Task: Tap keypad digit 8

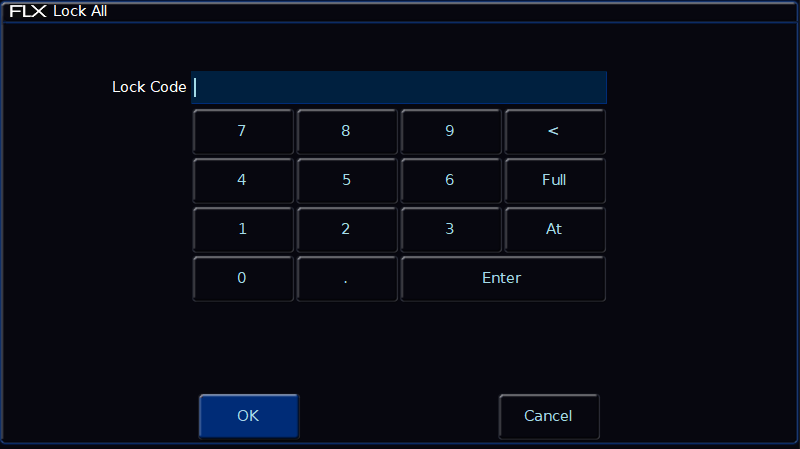Action: point(347,131)
